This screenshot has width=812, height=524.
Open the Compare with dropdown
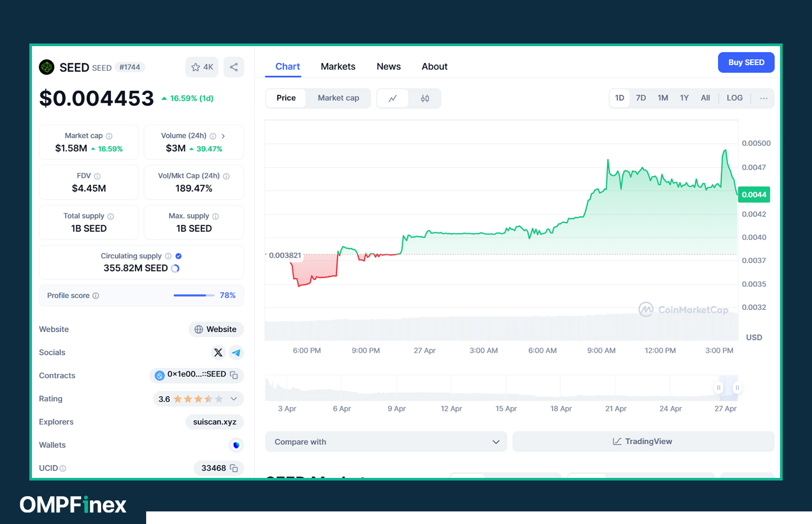tap(386, 442)
